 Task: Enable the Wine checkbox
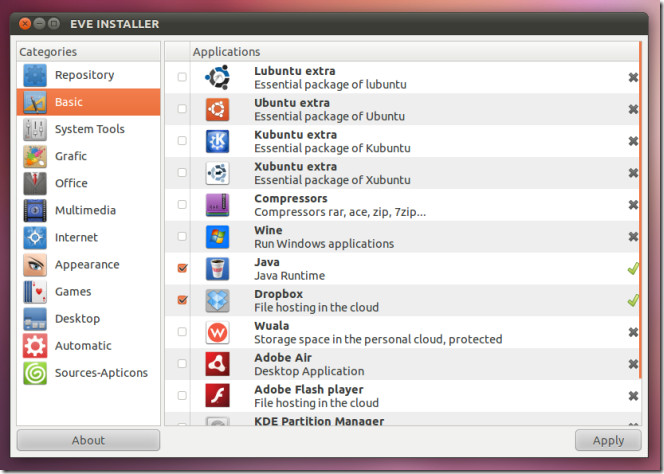point(182,236)
